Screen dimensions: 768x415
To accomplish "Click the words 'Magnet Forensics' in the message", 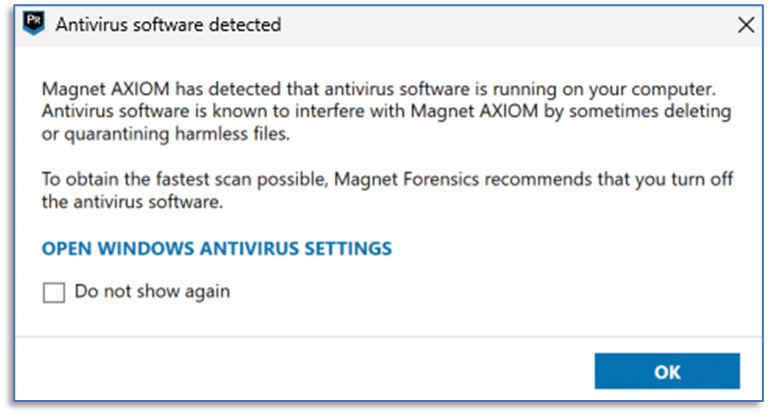I will click(x=407, y=179).
